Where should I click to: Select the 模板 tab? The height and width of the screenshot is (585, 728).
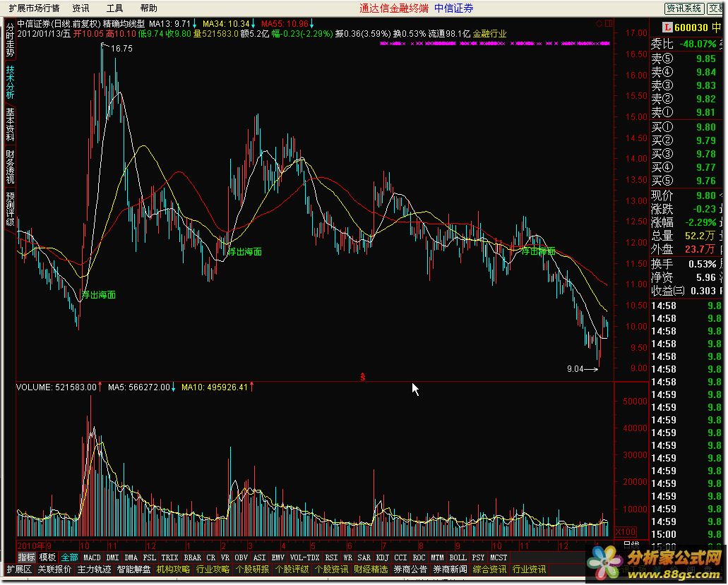tap(47, 557)
